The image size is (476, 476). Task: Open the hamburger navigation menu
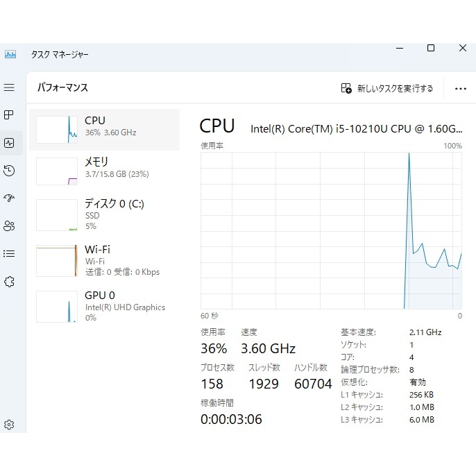coord(9,87)
